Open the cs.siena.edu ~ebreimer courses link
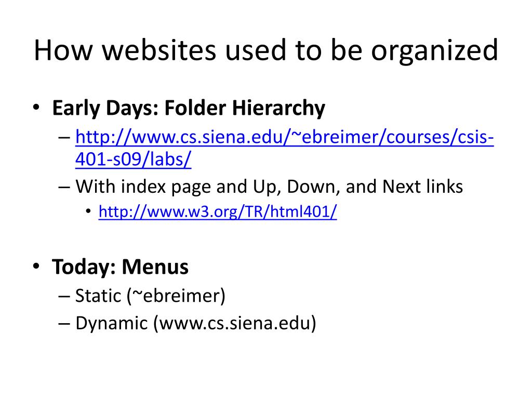The image size is (532, 399). (x=284, y=137)
